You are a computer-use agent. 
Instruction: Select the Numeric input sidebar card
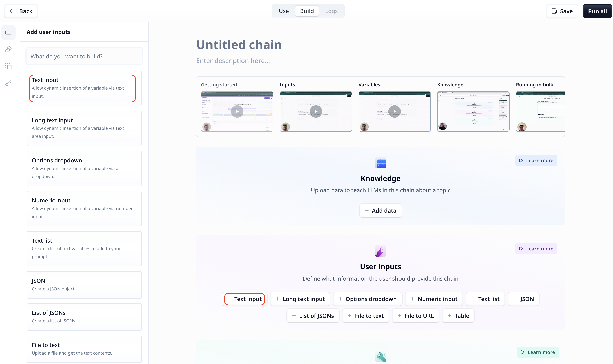tap(84, 208)
